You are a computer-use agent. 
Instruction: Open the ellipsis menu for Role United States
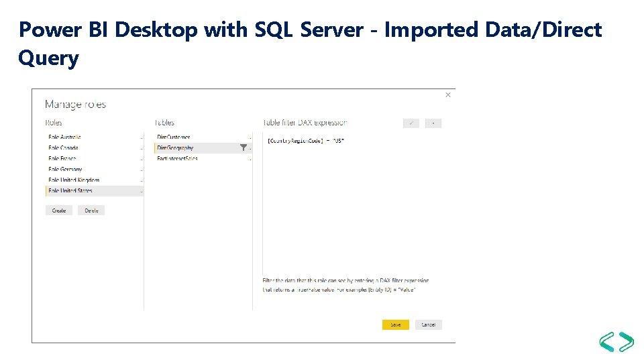coord(142,191)
